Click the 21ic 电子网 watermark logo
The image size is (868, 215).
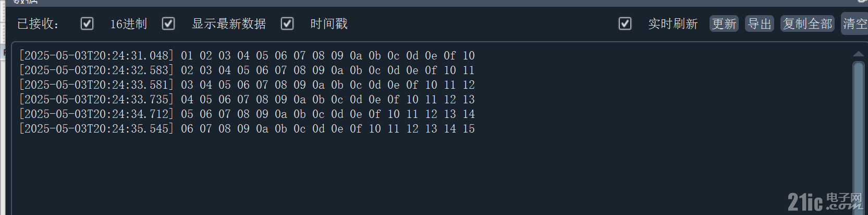825,201
